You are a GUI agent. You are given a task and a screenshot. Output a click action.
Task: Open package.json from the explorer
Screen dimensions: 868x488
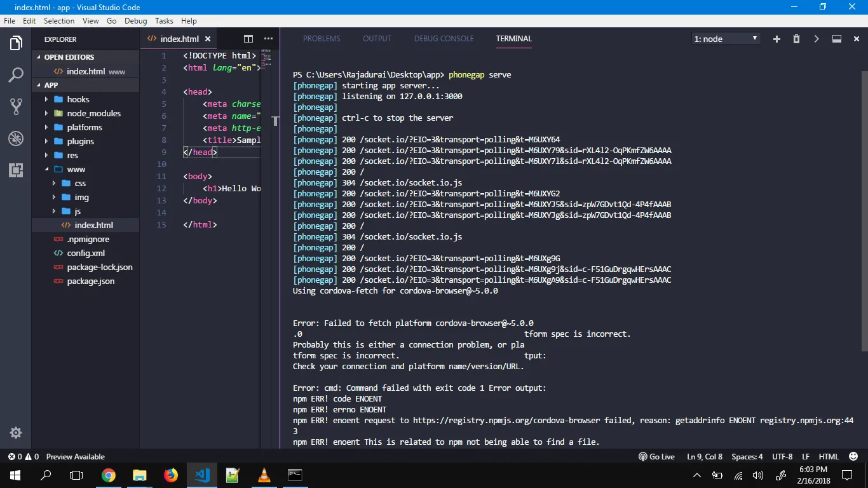click(86, 281)
